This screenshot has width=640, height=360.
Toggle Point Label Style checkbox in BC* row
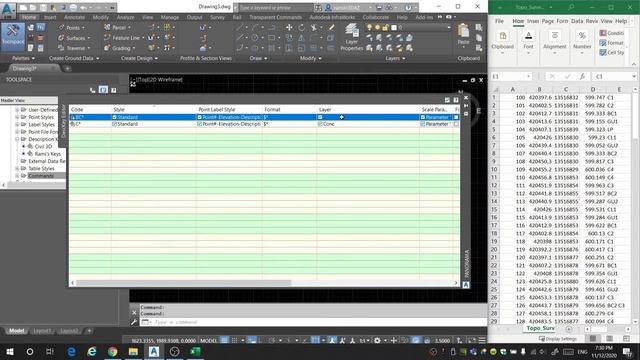[200, 117]
